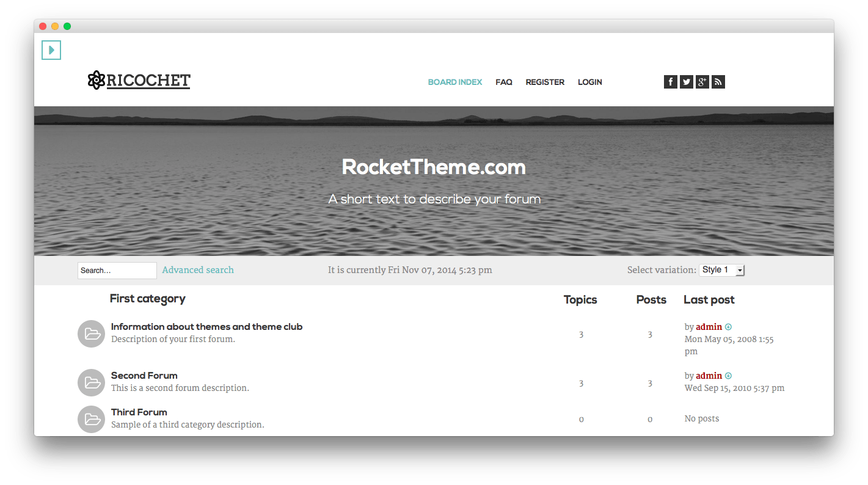868x485 pixels.
Task: Open Advanced search link
Action: (198, 270)
